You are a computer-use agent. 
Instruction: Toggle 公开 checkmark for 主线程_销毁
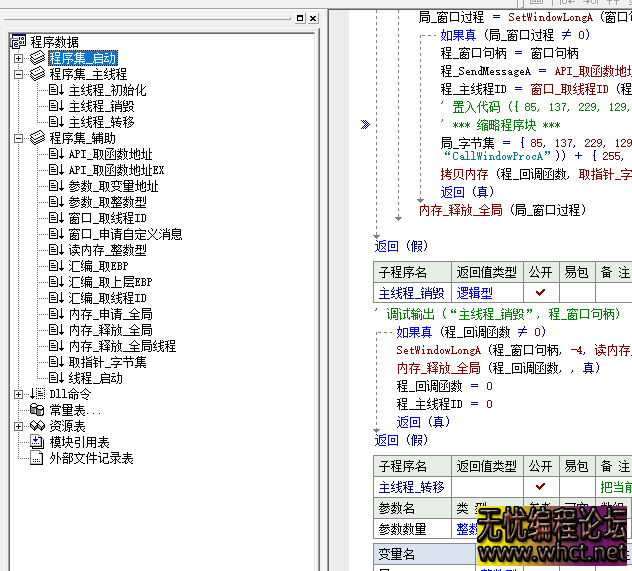pos(541,292)
